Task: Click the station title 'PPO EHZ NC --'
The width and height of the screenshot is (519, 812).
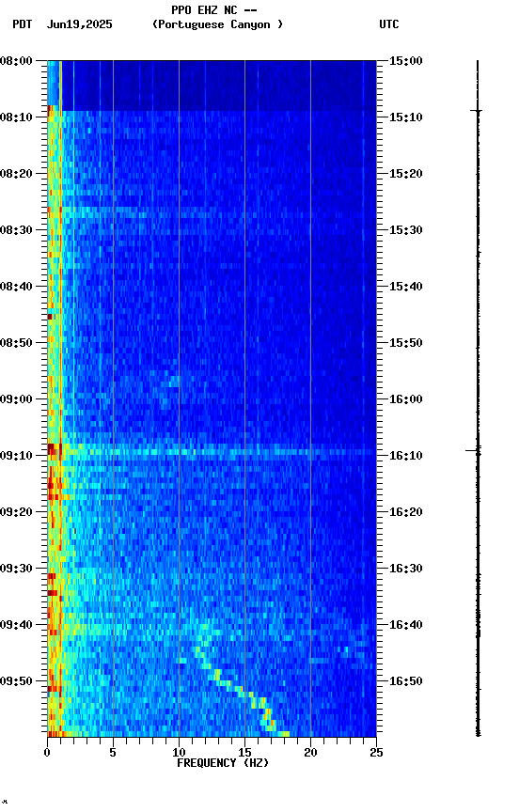Action: coord(214,9)
